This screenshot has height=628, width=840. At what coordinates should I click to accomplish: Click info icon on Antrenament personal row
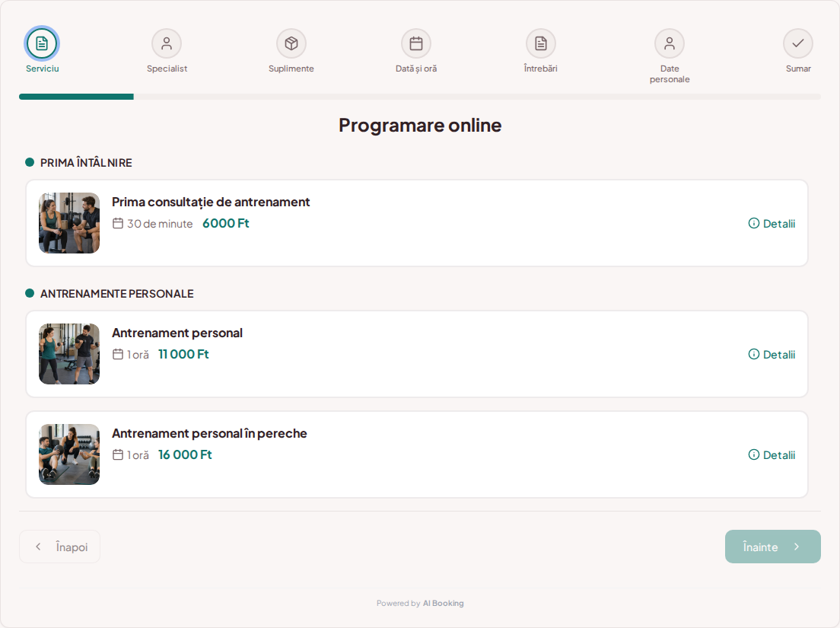tap(754, 354)
